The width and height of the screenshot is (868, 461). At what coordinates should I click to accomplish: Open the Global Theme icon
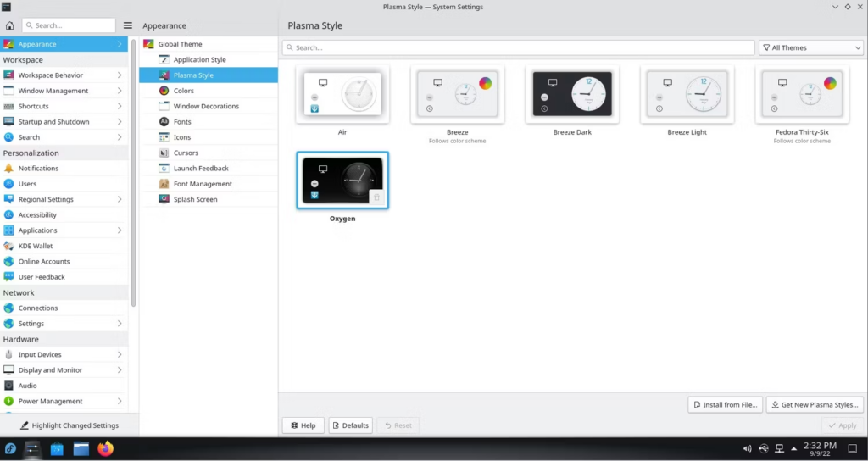[x=148, y=44]
